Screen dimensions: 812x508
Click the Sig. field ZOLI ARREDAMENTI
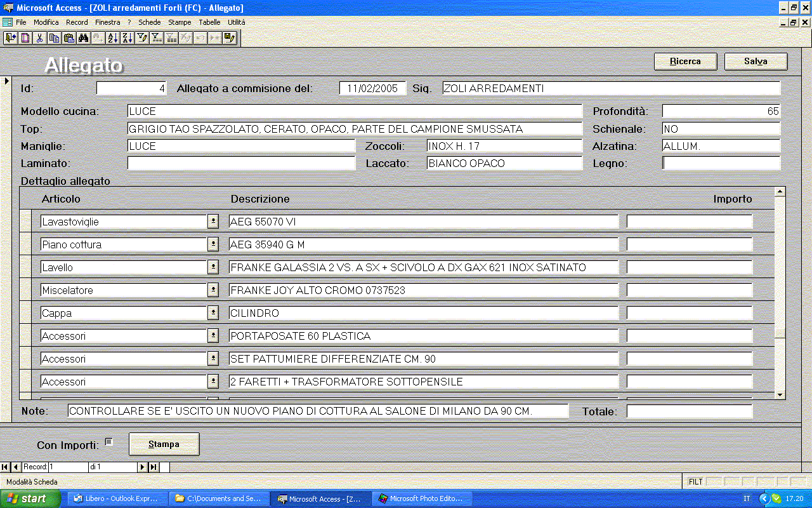612,88
